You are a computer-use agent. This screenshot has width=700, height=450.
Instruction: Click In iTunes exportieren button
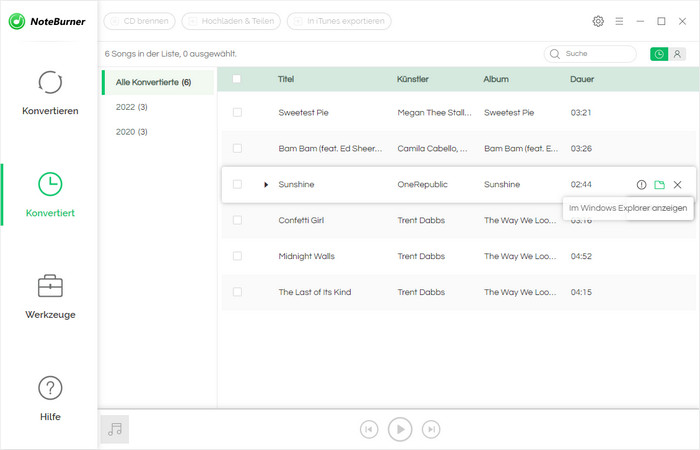(x=339, y=21)
